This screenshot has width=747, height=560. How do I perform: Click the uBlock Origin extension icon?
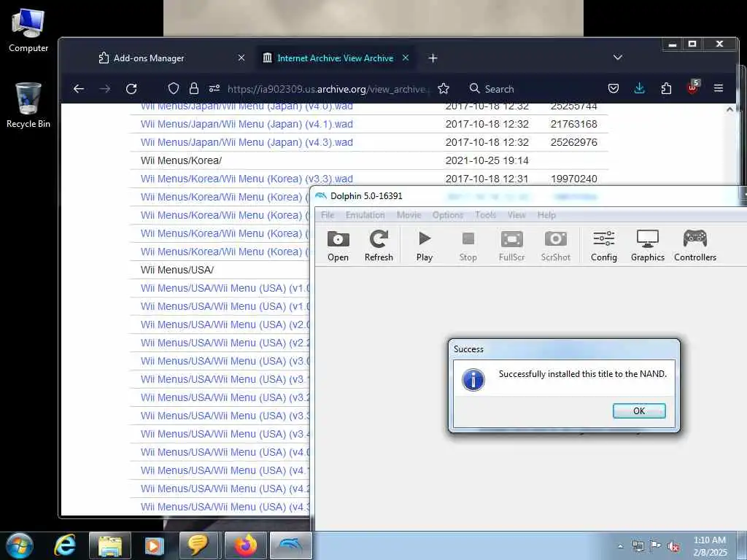pyautogui.click(x=692, y=87)
